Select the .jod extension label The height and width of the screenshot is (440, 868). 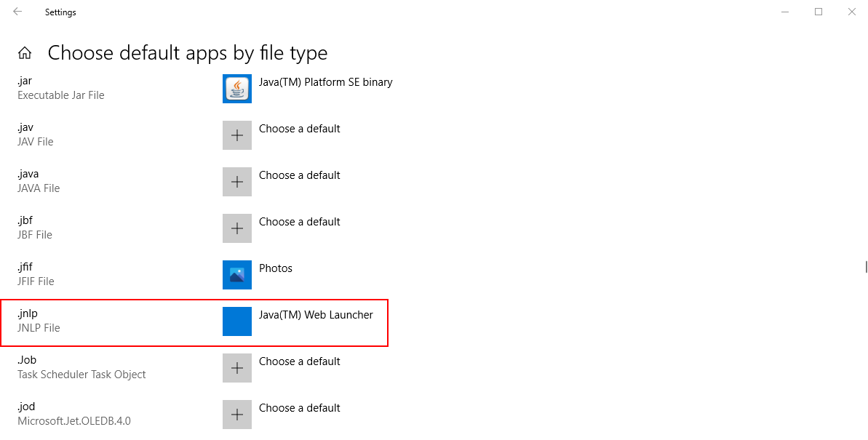pyautogui.click(x=26, y=407)
